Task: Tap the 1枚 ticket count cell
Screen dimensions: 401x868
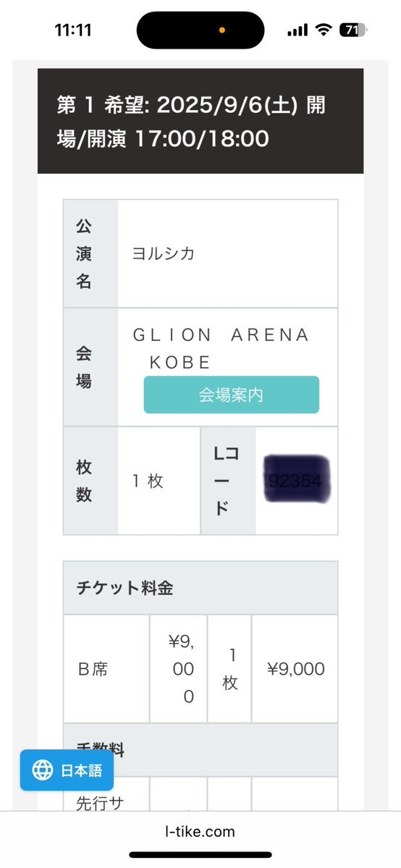Action: coord(159,481)
